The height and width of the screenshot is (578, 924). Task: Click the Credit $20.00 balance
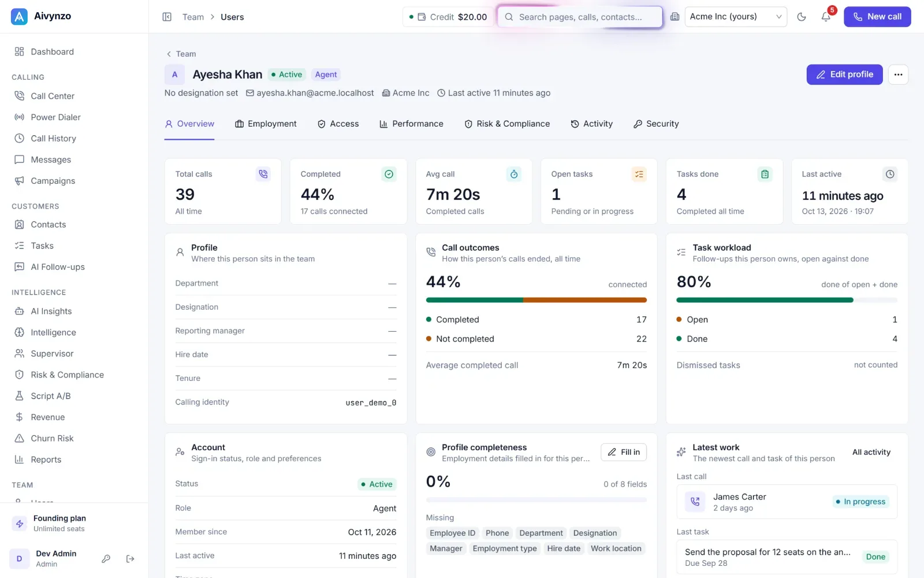pyautogui.click(x=448, y=17)
